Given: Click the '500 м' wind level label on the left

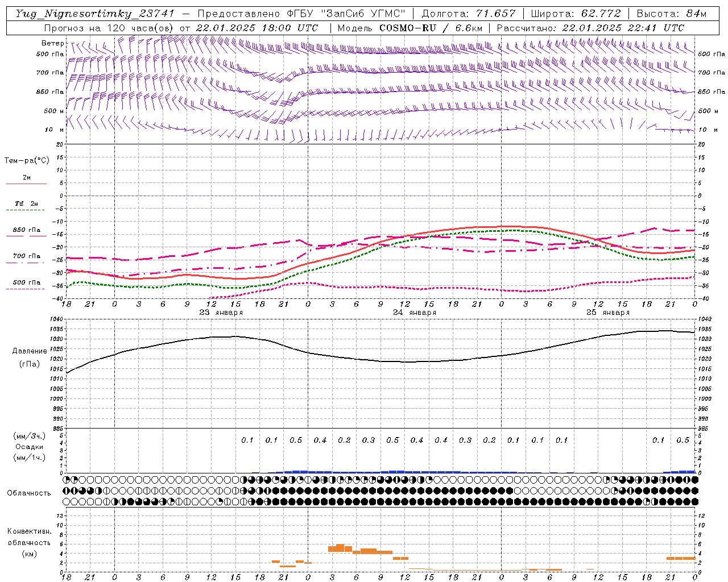Looking at the screenshot, I should (x=55, y=111).
